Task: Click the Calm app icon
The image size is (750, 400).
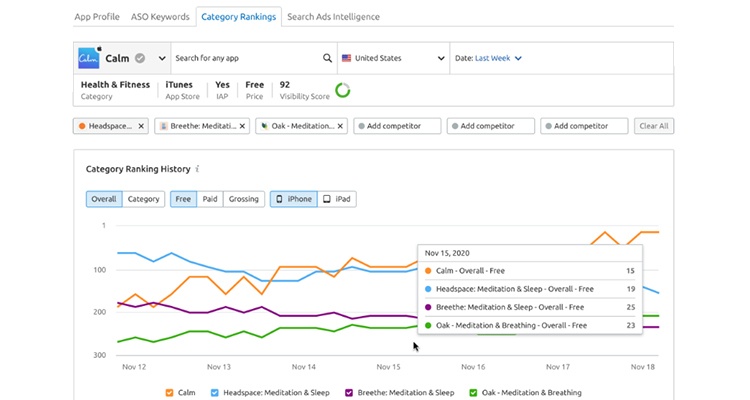Action: pyautogui.click(x=89, y=58)
